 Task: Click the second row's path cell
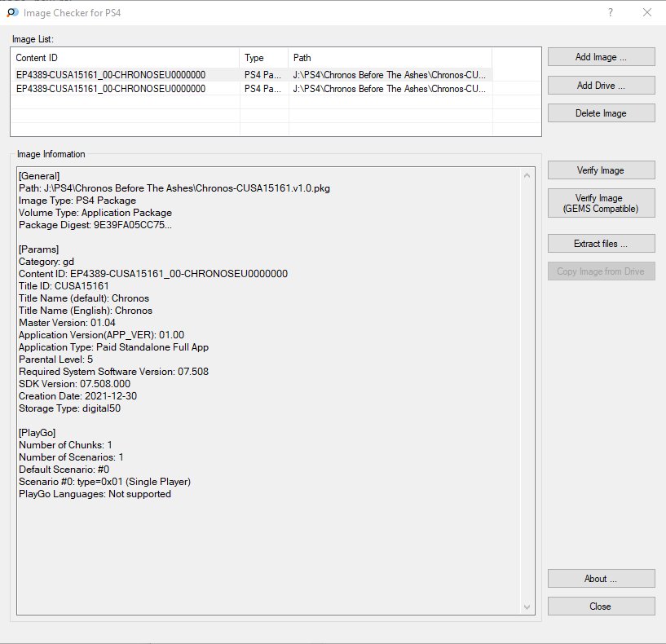[389, 89]
